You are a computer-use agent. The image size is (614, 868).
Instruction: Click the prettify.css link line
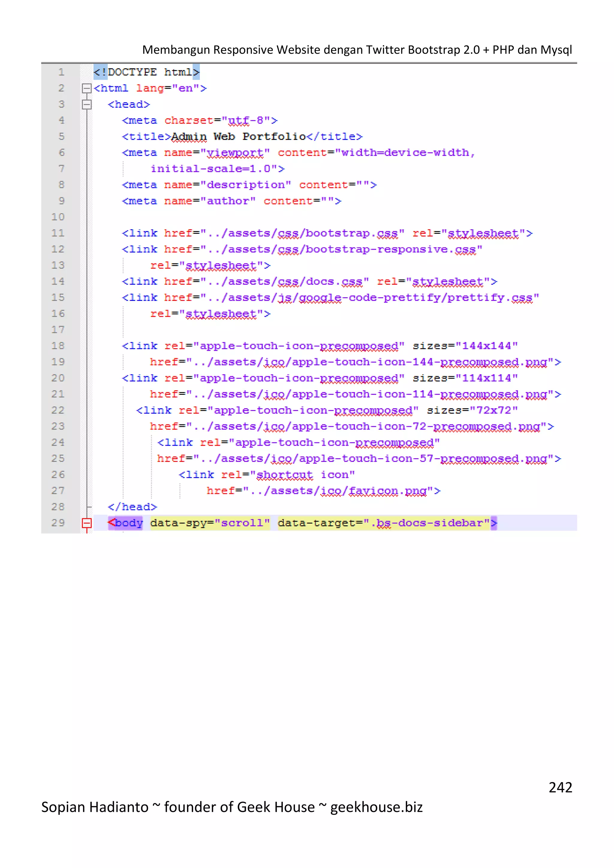tap(330, 298)
